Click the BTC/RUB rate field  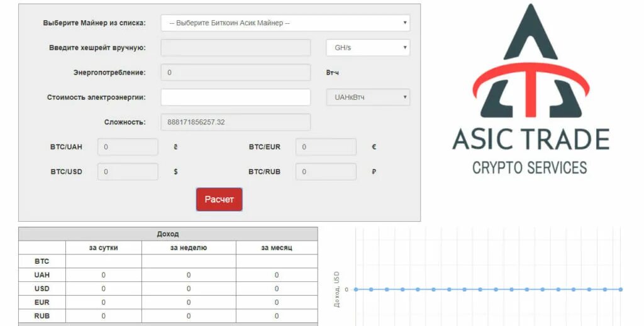tap(326, 172)
